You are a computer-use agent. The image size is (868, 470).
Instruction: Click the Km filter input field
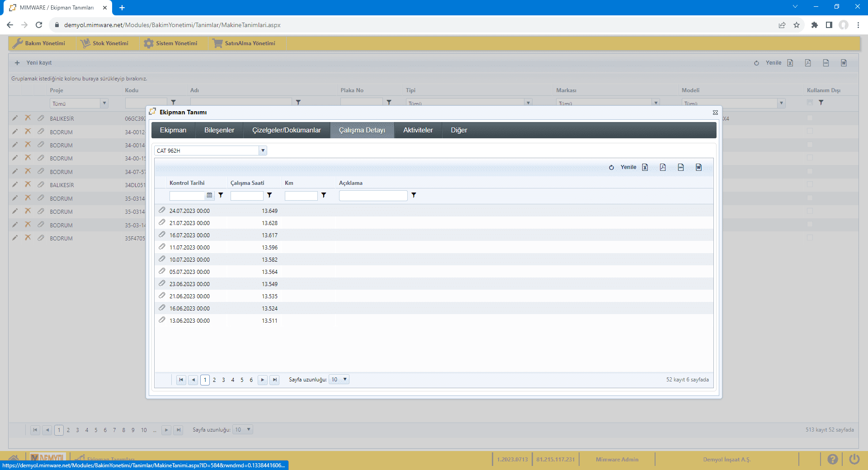(301, 196)
